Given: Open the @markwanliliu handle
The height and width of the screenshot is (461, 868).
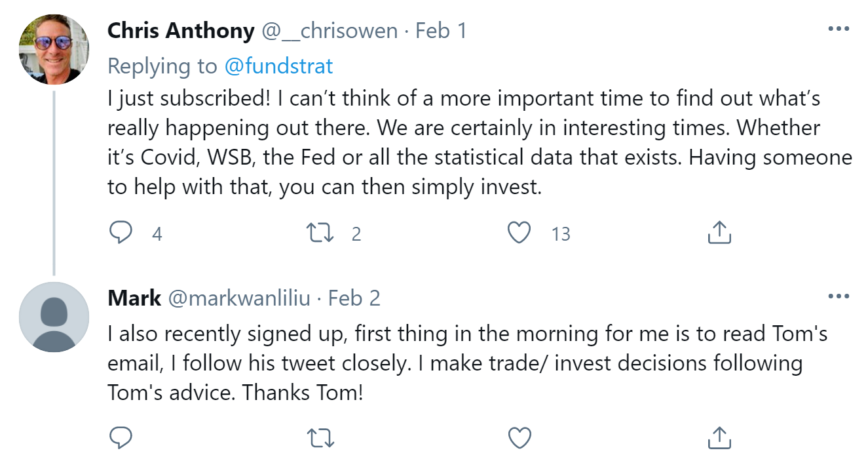Looking at the screenshot, I should click(239, 298).
